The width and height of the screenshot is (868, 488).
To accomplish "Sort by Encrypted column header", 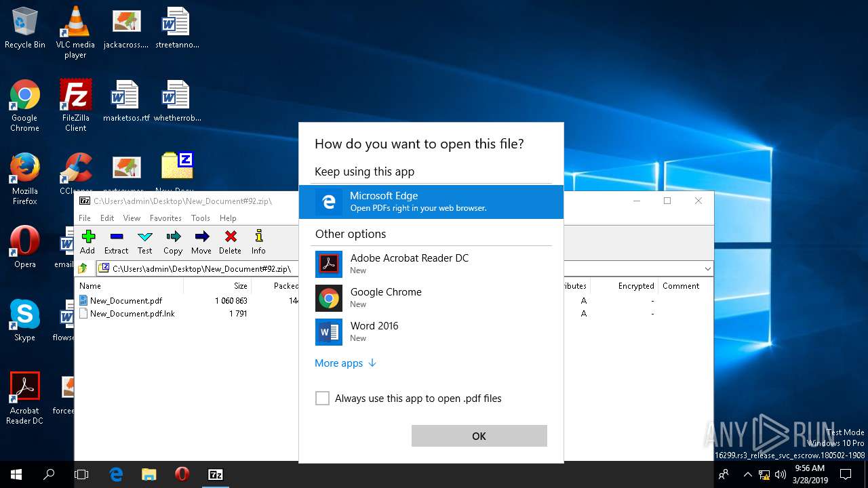I will point(623,286).
